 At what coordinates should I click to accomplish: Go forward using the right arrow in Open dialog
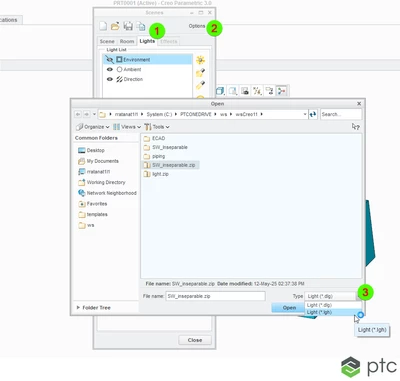pyautogui.click(x=86, y=114)
